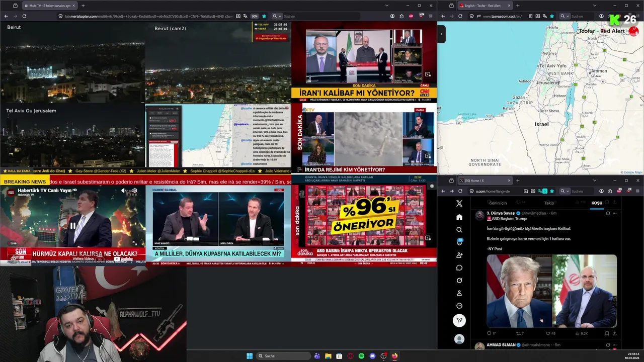Screen dimensions: 644x362
Task: Open Firefox menu in Multi TV window
Action: pos(430,16)
